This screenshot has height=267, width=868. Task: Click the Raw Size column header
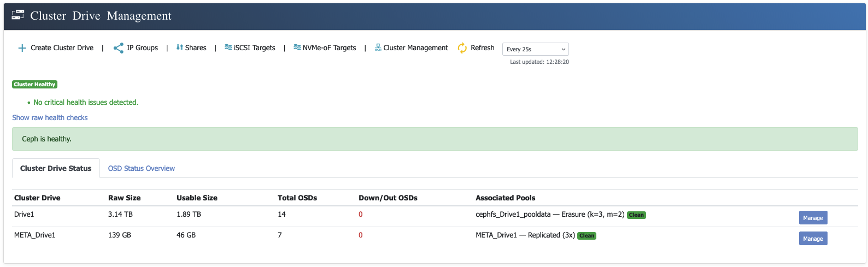(x=124, y=198)
